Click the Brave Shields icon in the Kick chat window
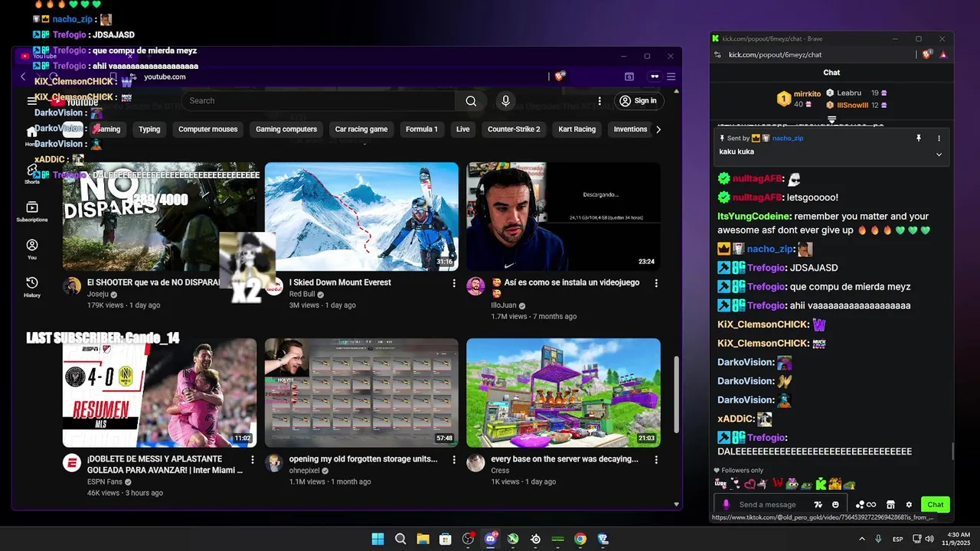Viewport: 980px width, 551px height. (x=927, y=55)
